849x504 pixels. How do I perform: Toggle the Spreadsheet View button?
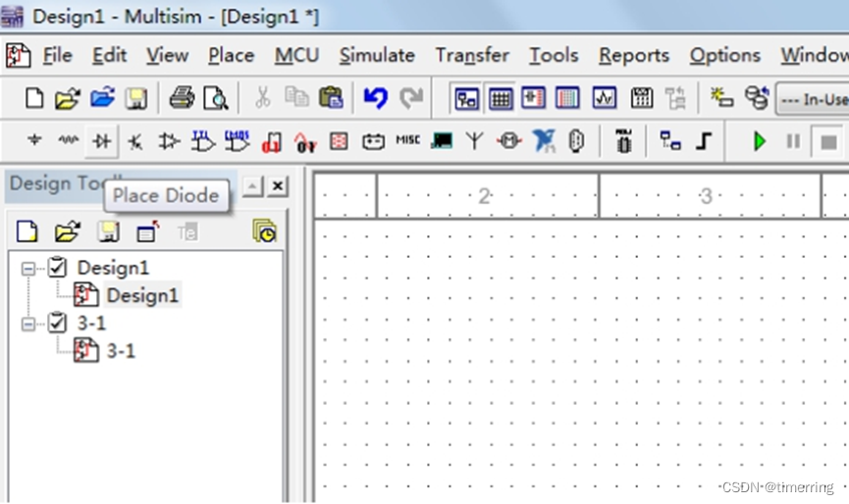coord(501,98)
